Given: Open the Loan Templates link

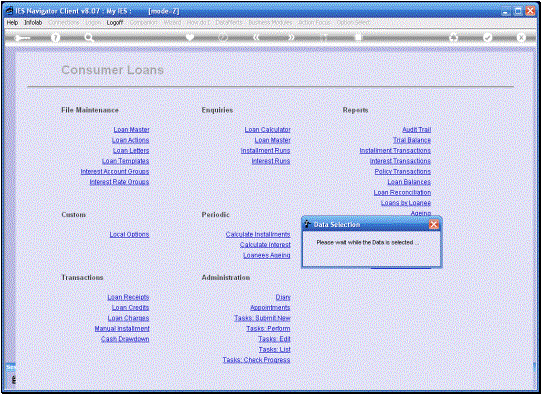Looking at the screenshot, I should [x=126, y=161].
